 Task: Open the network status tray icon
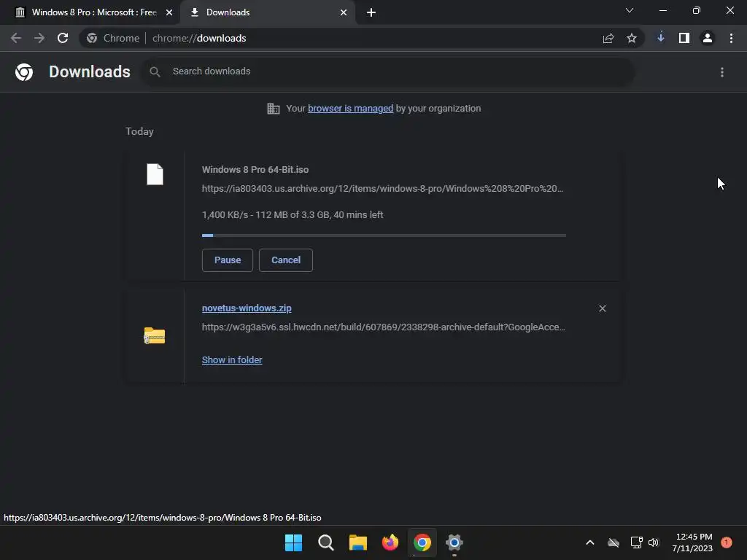(636, 542)
